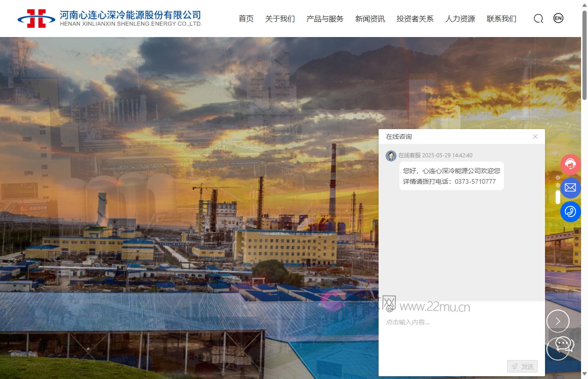The width and height of the screenshot is (588, 379).
Task: Go to the 首页 homepage link
Action: pos(245,19)
